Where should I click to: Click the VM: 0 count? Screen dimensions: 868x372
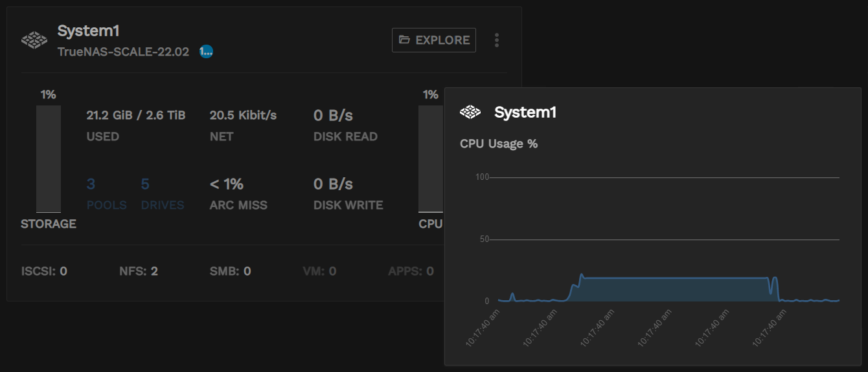click(319, 270)
